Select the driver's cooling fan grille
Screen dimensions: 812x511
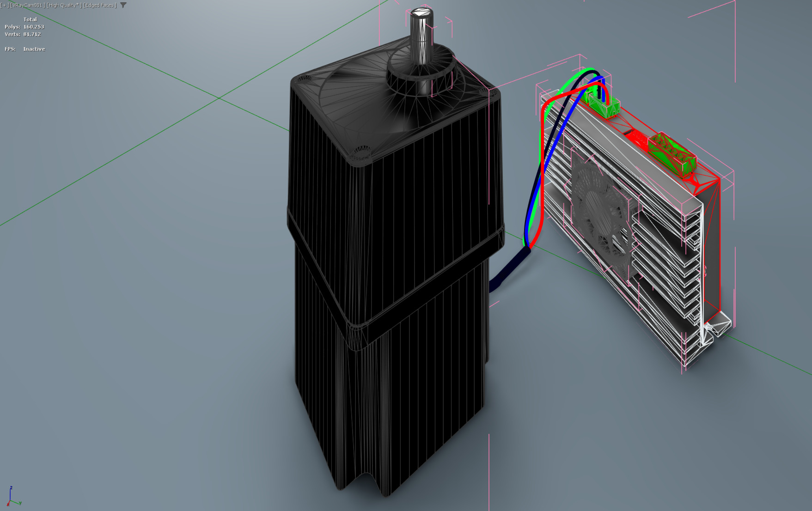(601, 217)
